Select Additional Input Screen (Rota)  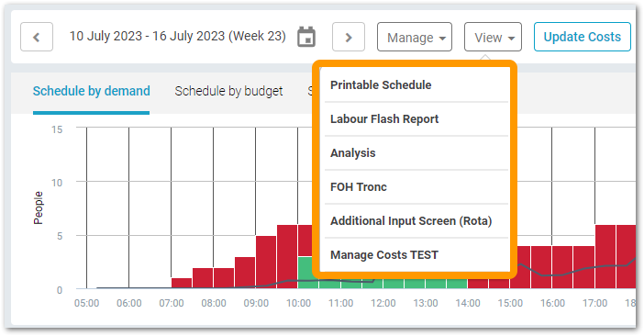click(x=416, y=221)
